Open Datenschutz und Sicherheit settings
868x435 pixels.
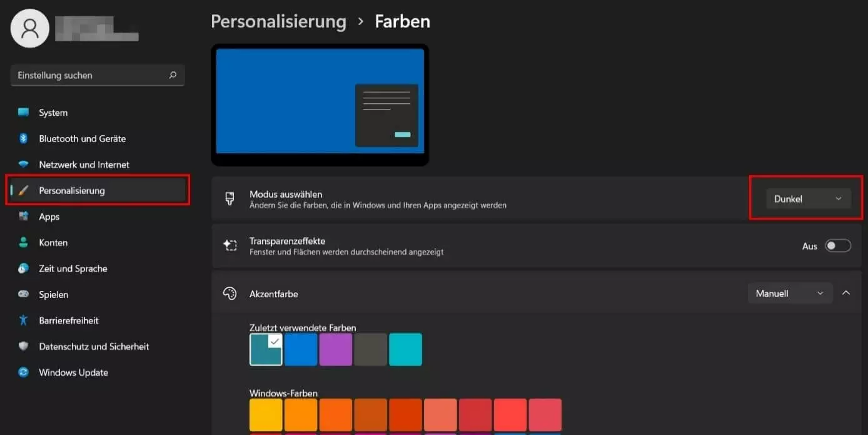(x=94, y=346)
